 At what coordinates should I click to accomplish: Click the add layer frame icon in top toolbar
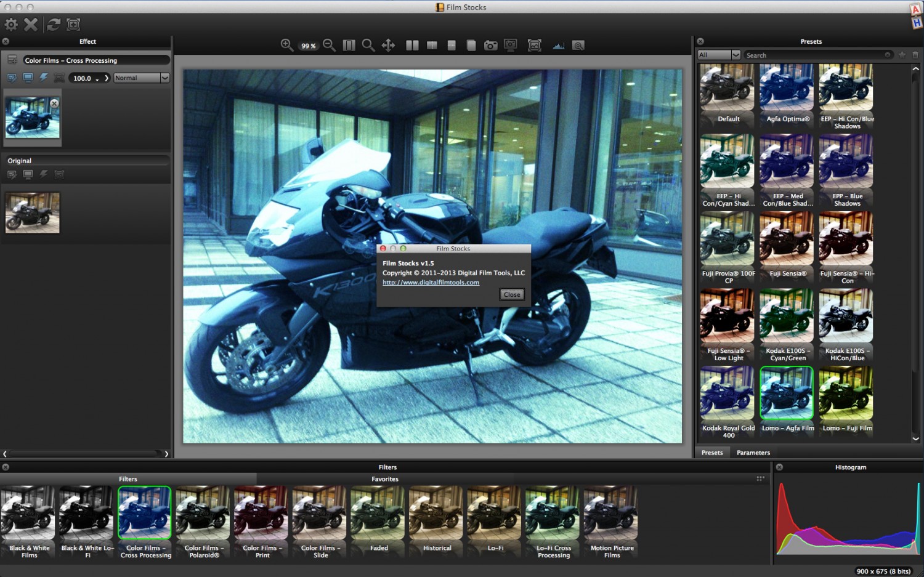point(73,25)
